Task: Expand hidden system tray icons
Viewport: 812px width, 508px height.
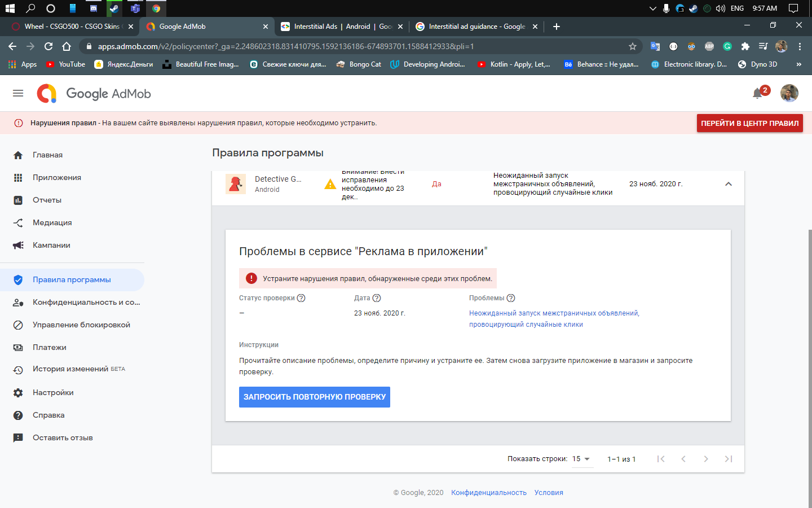Action: [x=652, y=8]
